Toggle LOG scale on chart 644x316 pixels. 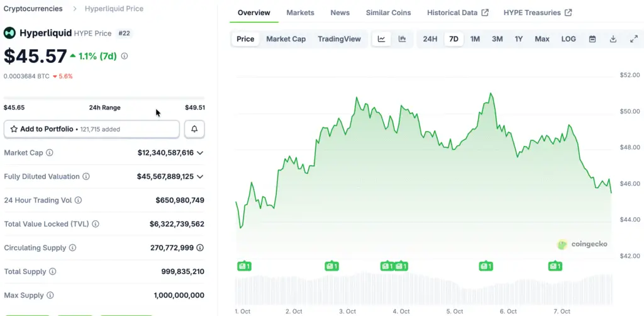point(569,39)
